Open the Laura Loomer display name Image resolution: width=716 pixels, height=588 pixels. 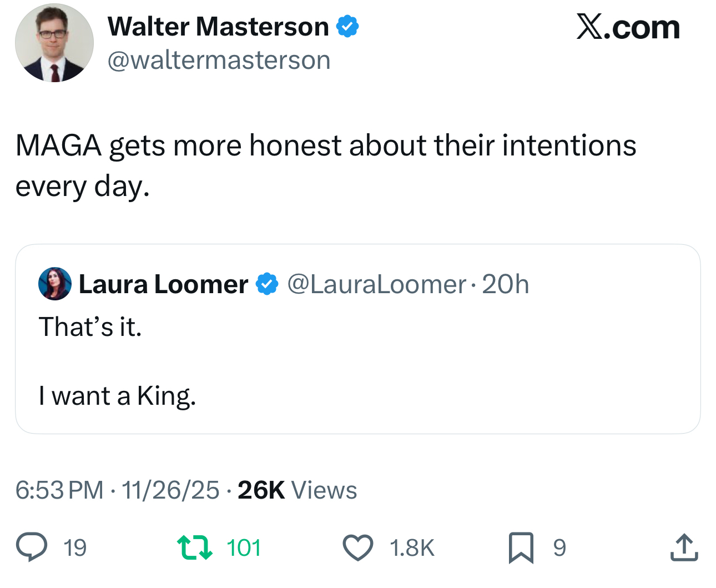163,284
